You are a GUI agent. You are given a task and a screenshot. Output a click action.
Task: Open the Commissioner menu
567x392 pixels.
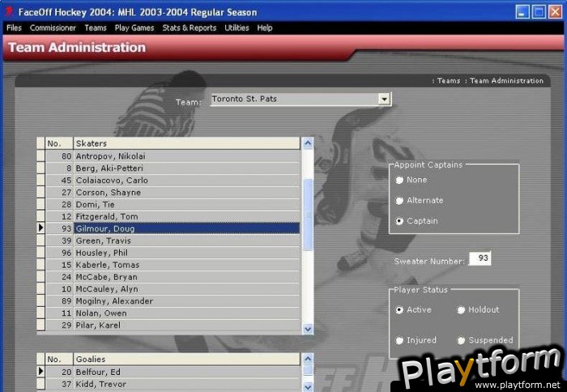(53, 28)
